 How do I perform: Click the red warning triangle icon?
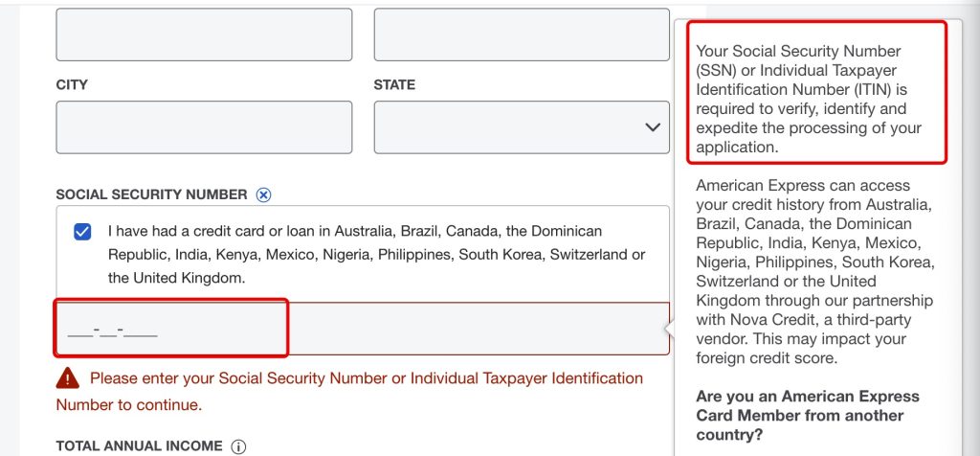[68, 376]
